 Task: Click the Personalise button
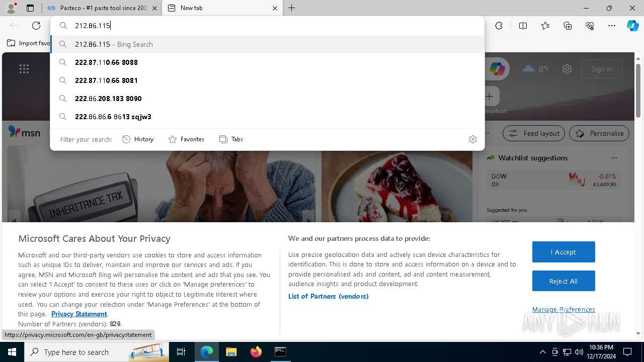coord(599,133)
